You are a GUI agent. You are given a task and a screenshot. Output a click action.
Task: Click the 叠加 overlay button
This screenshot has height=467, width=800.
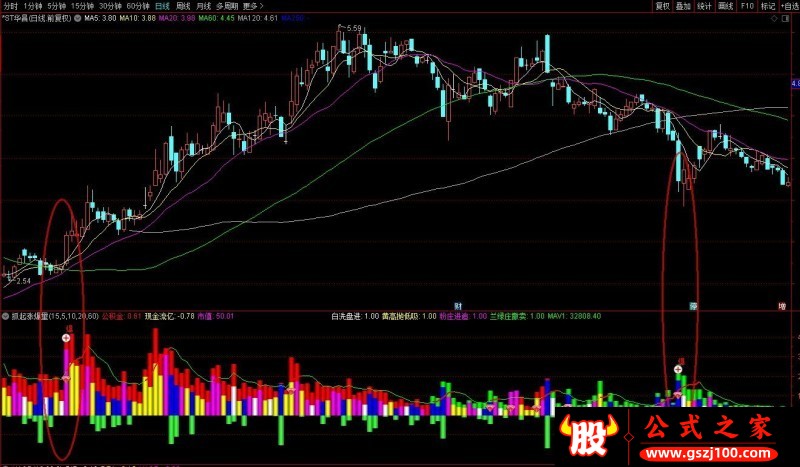tap(683, 6)
